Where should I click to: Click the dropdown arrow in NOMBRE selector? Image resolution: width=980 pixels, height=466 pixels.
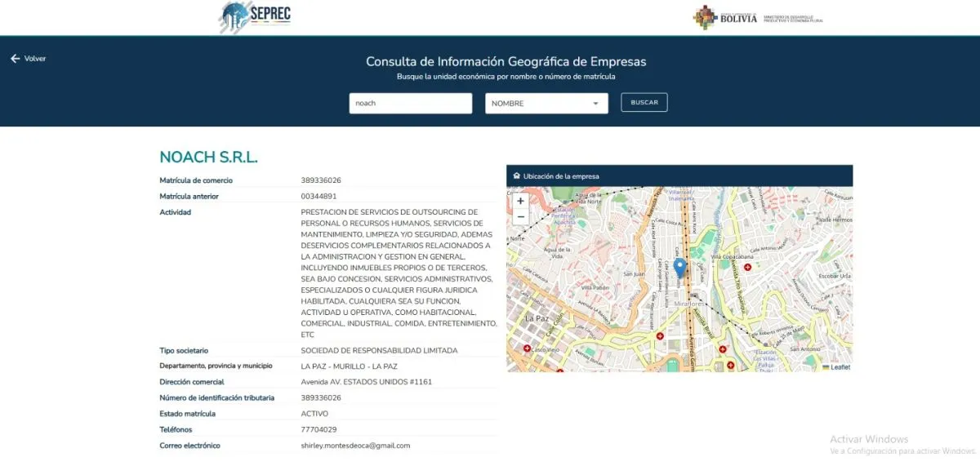(x=595, y=104)
